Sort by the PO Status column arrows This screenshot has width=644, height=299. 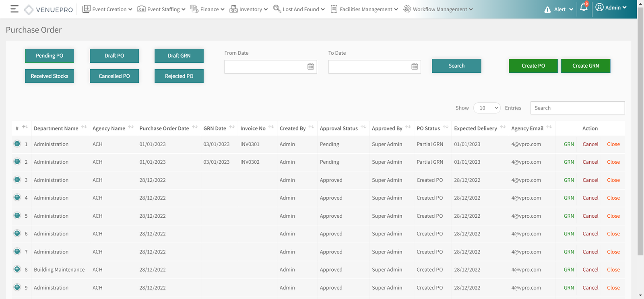(x=446, y=127)
